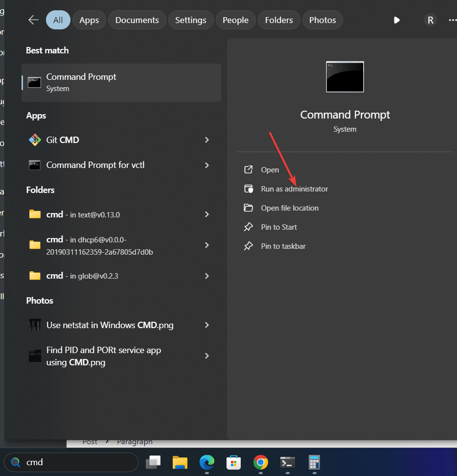Launch File Explorer from taskbar
The image size is (457, 476).
click(180, 462)
